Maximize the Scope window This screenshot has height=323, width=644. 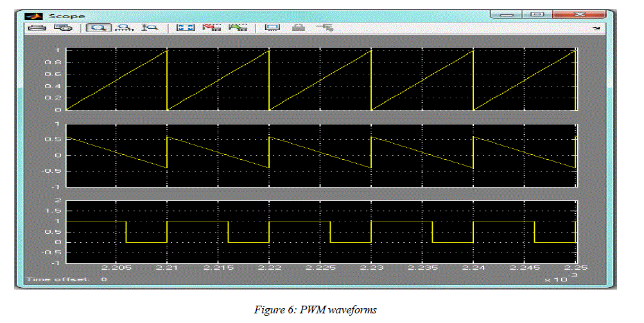537,13
